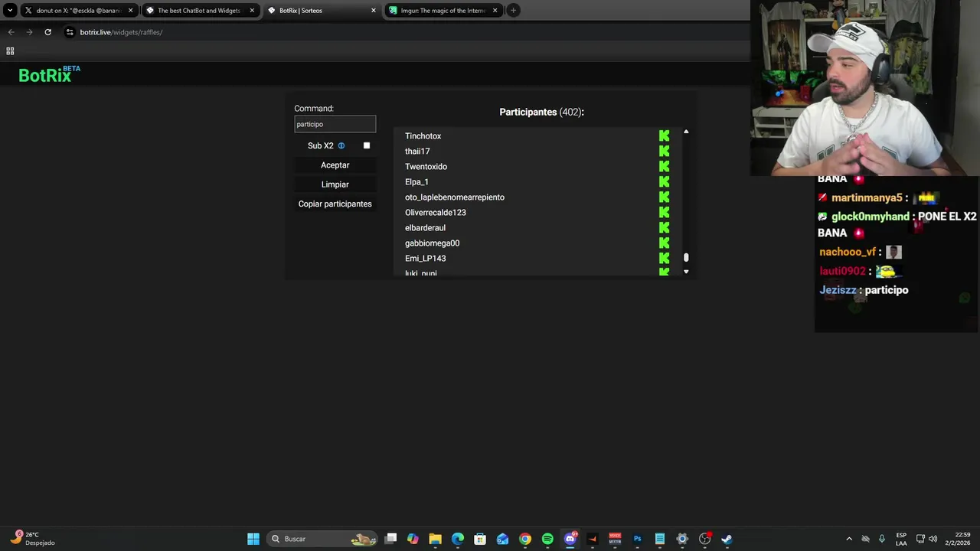Click the taskbar Buscar search box
The height and width of the screenshot is (551, 980).
tap(323, 539)
